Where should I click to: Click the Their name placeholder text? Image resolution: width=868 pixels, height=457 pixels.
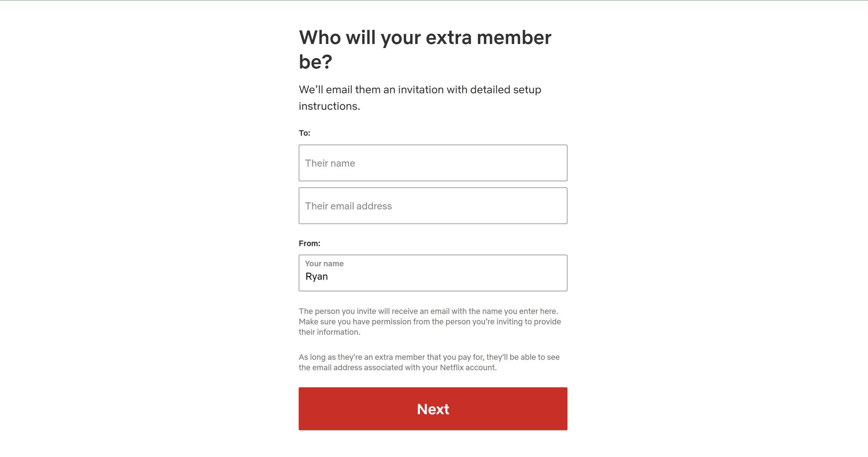330,163
